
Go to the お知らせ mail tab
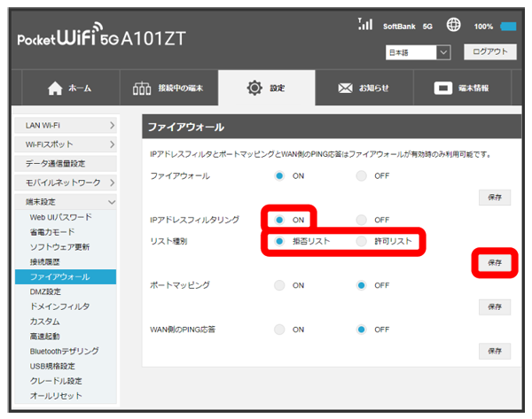click(x=362, y=89)
